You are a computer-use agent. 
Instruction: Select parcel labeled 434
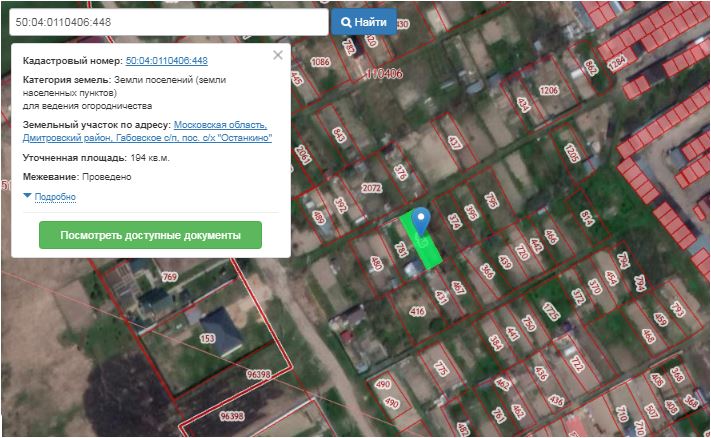click(524, 104)
